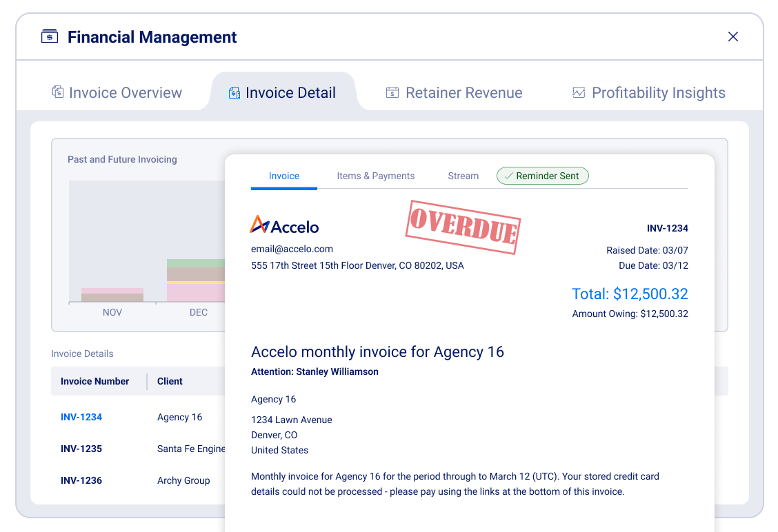Select the Items & Payments tab
The image size is (778, 532).
375,176
